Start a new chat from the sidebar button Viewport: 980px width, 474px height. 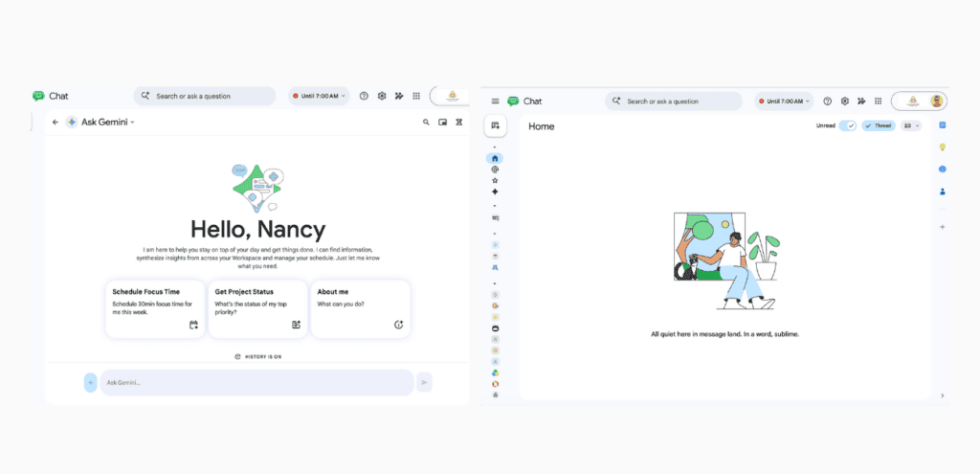click(x=495, y=125)
